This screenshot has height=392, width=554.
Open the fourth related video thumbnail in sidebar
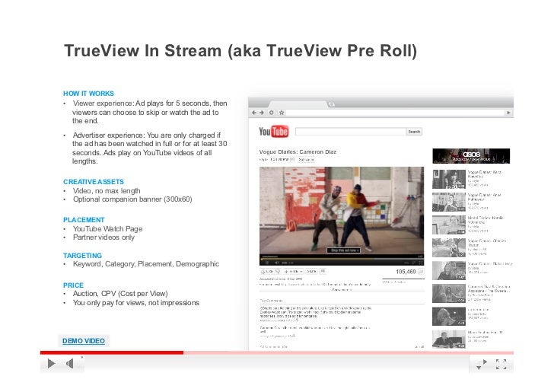449,247
